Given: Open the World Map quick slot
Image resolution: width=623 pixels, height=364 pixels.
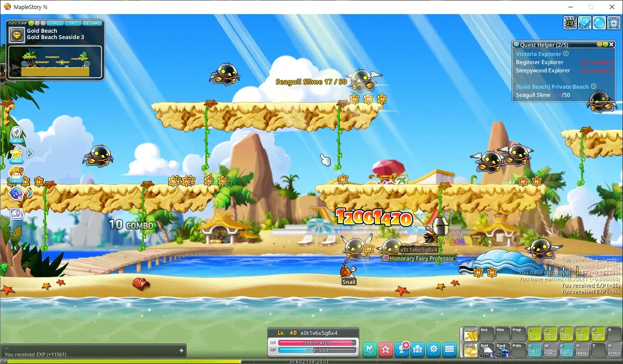Looking at the screenshot, I should click(551, 350).
